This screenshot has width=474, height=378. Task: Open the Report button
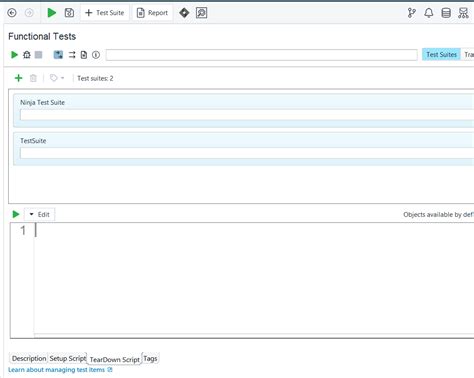click(x=152, y=13)
